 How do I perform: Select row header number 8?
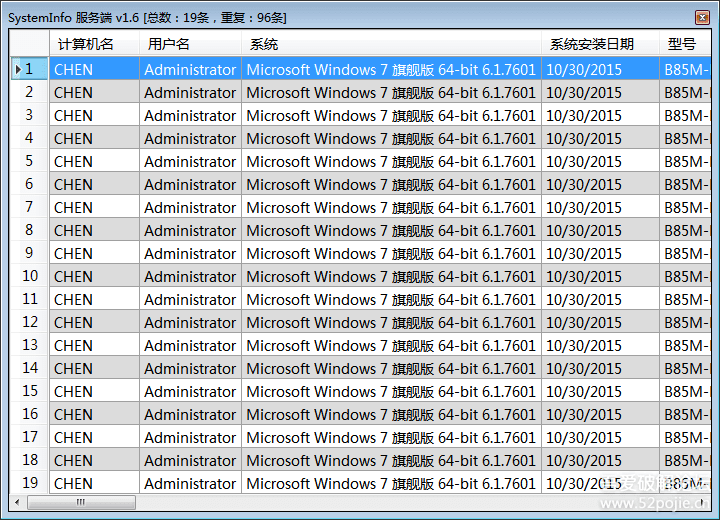point(29,230)
